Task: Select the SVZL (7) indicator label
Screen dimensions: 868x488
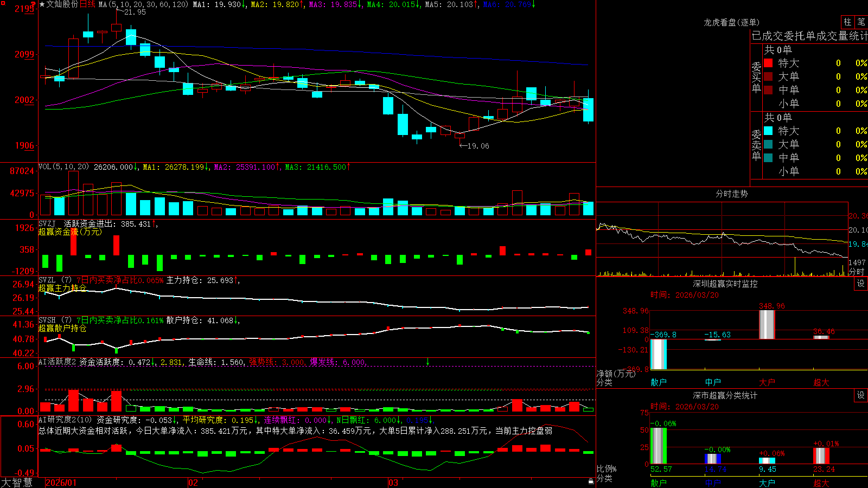Action: click(55, 280)
